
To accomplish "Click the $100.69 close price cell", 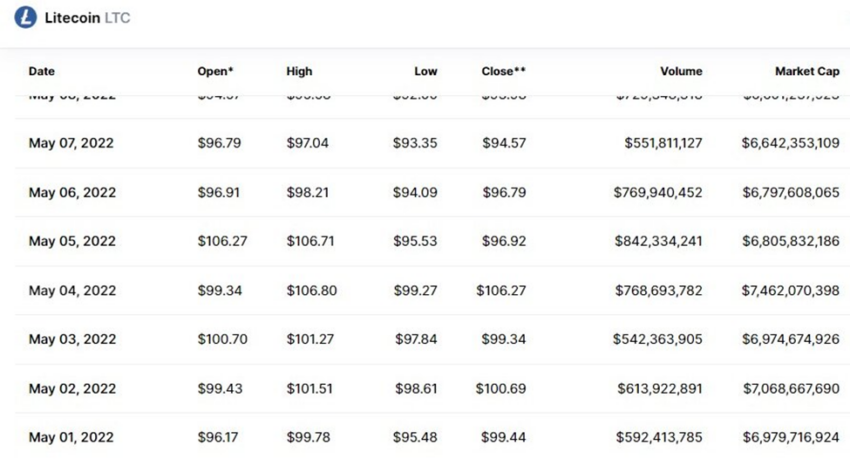I will 501,389.
